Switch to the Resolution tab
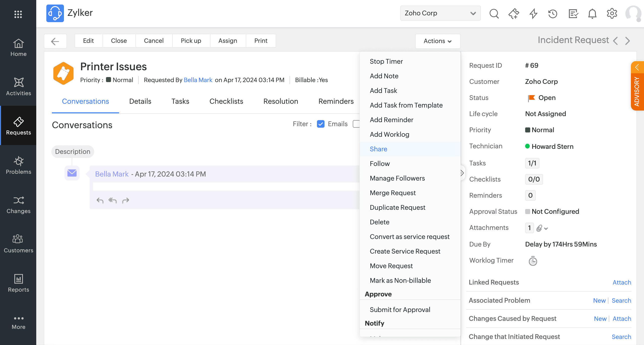 (280, 101)
